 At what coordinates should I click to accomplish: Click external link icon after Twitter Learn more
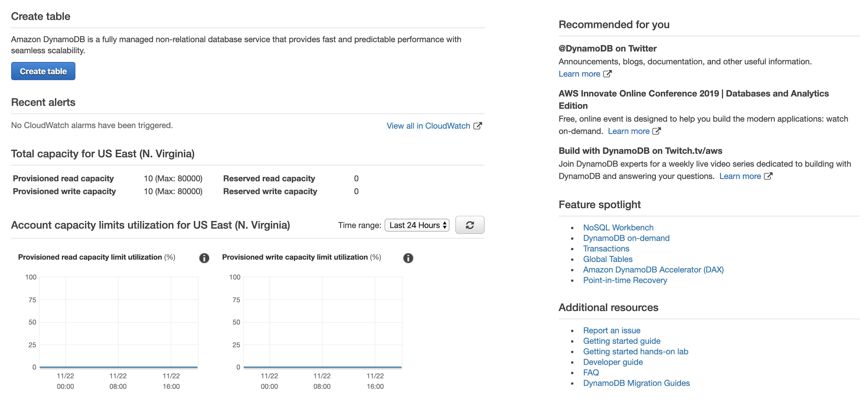point(607,74)
